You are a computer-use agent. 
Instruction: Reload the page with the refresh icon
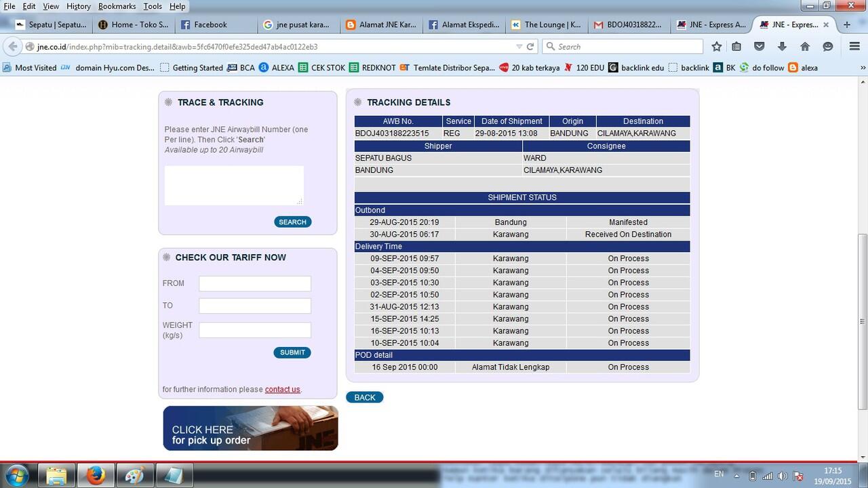530,47
